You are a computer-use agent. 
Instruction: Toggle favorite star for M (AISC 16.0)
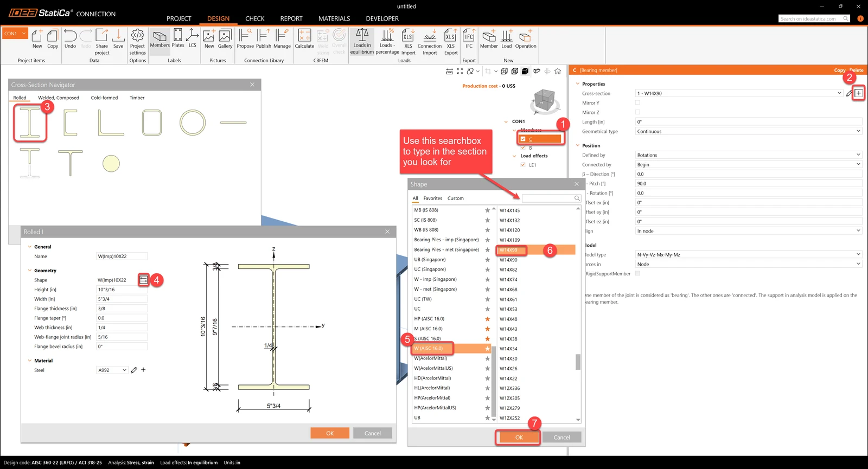click(487, 329)
